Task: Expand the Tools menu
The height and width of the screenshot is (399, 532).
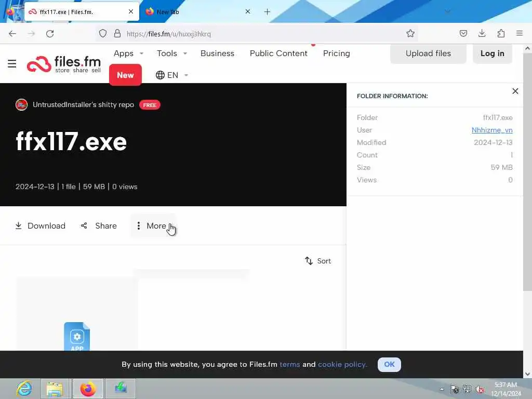Action: tap(171, 54)
